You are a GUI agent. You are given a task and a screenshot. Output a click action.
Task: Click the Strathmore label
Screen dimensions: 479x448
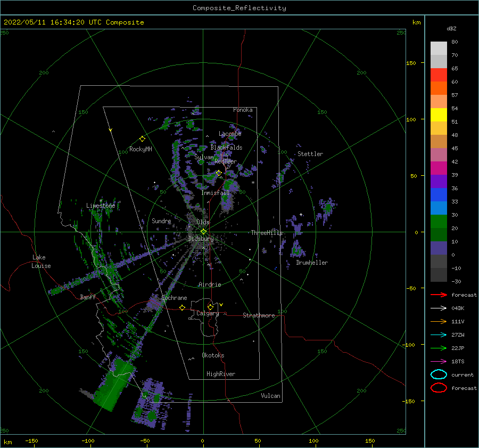pos(259,315)
